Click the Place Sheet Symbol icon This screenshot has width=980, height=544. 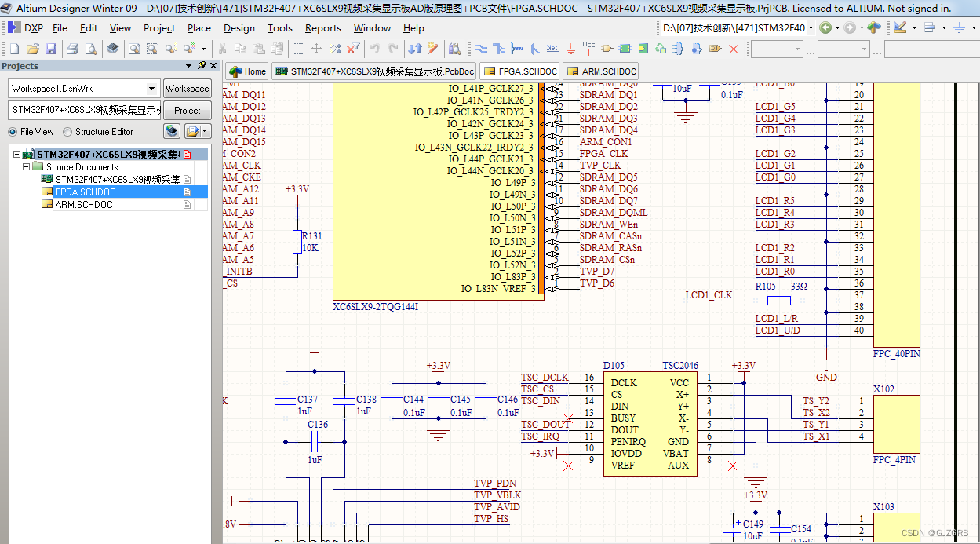point(625,49)
